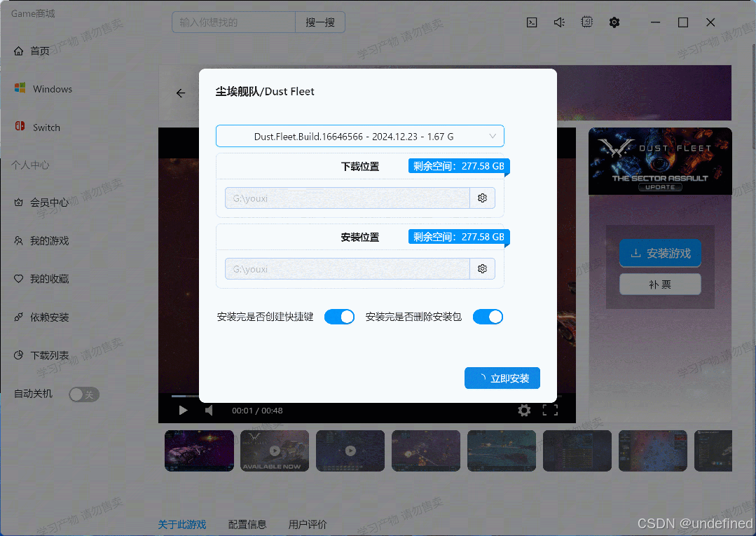Image resolution: width=756 pixels, height=536 pixels.
Task: Toggle the speaker sound icon in the top bar
Action: click(559, 22)
